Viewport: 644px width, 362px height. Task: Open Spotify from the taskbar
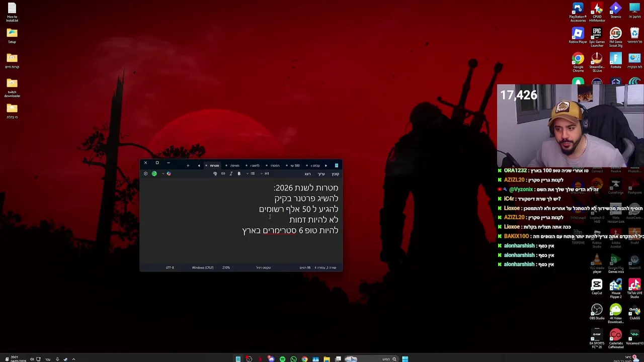pos(282,359)
